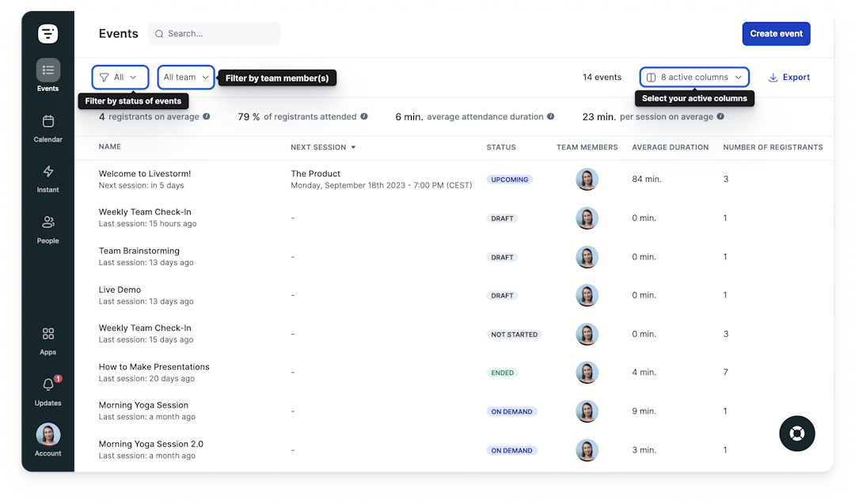Click 7 registrants value in Presentations row

[x=725, y=373]
